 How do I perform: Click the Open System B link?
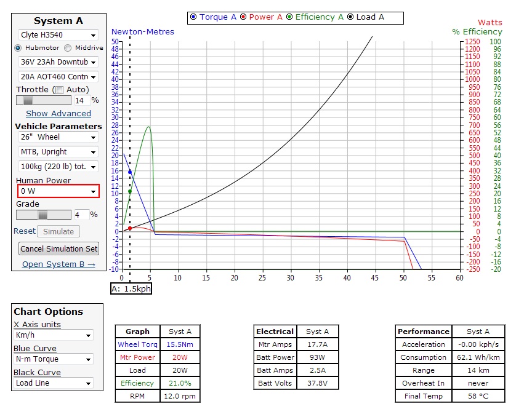pyautogui.click(x=58, y=264)
